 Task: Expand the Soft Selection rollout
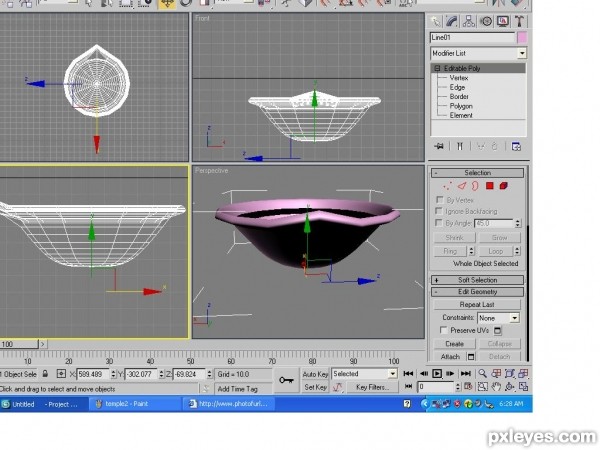pyautogui.click(x=478, y=280)
